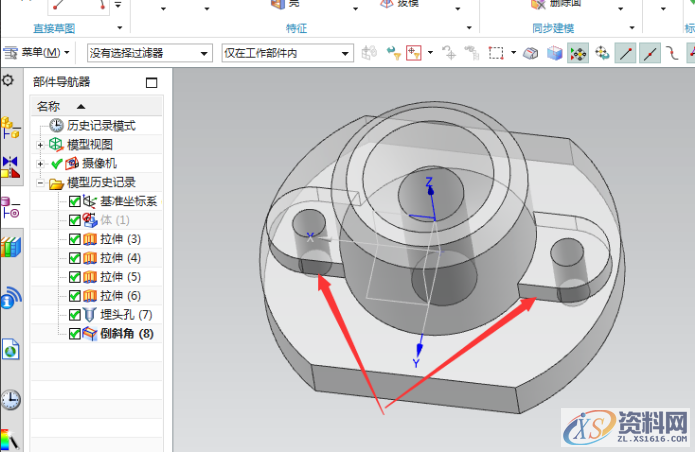695x452 pixels.
Task: Open the 仅在工作部件内 scope dropdown
Action: 287,52
